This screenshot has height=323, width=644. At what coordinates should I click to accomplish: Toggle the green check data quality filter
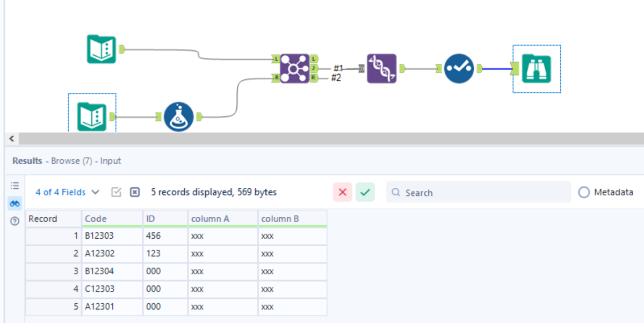click(365, 192)
